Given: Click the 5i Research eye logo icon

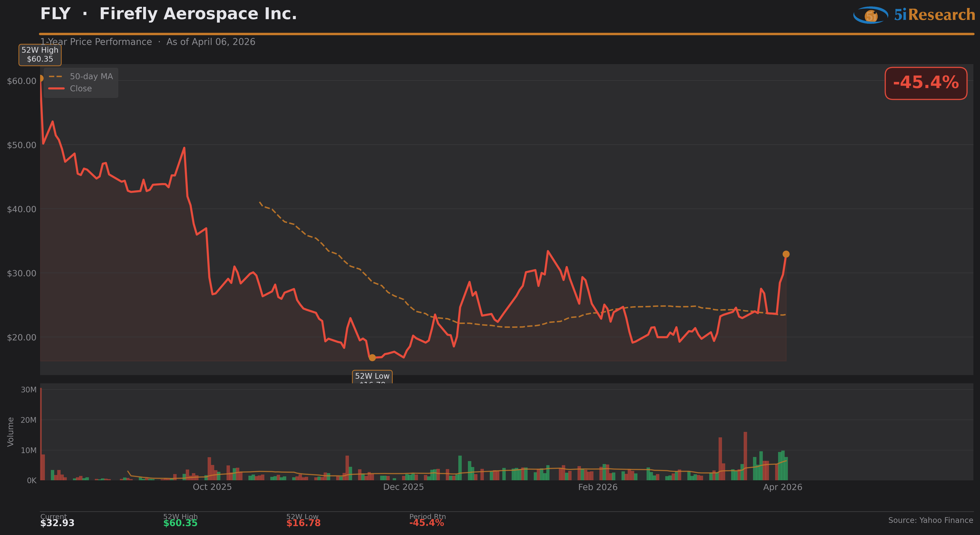Looking at the screenshot, I should (870, 15).
